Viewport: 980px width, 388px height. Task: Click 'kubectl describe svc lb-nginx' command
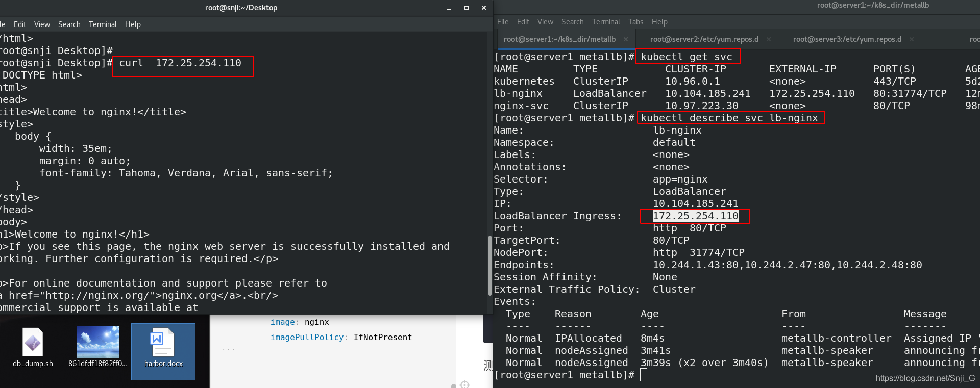click(729, 118)
